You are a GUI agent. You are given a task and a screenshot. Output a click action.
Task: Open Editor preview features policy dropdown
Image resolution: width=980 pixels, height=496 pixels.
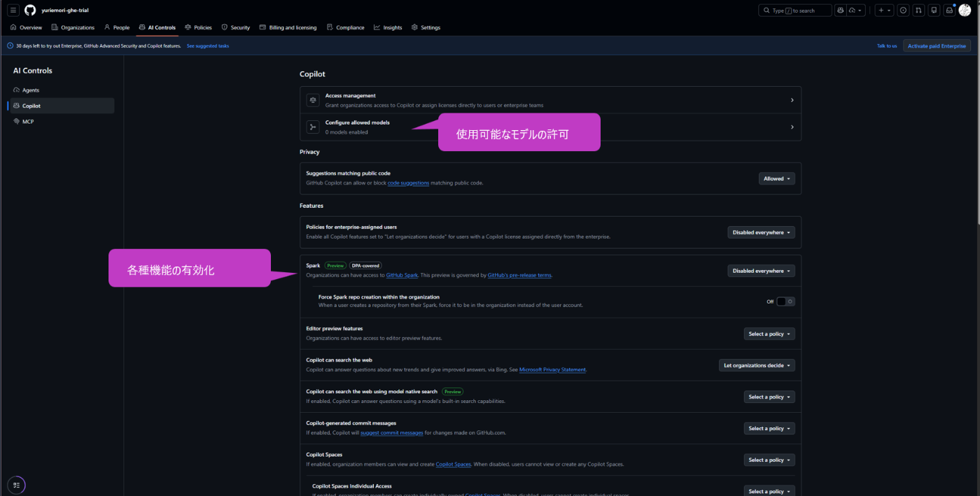(x=769, y=334)
